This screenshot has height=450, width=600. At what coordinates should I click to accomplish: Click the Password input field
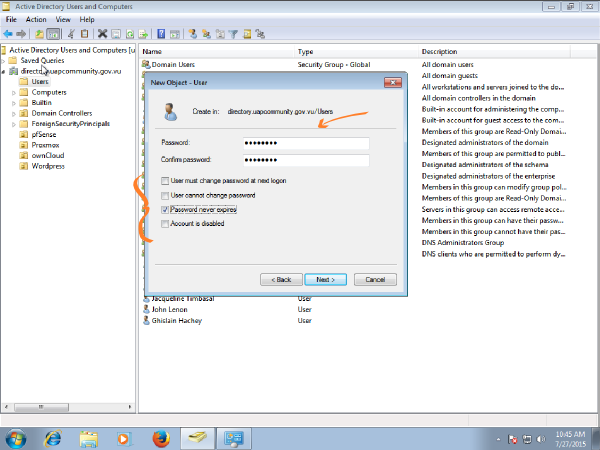pyautogui.click(x=306, y=143)
